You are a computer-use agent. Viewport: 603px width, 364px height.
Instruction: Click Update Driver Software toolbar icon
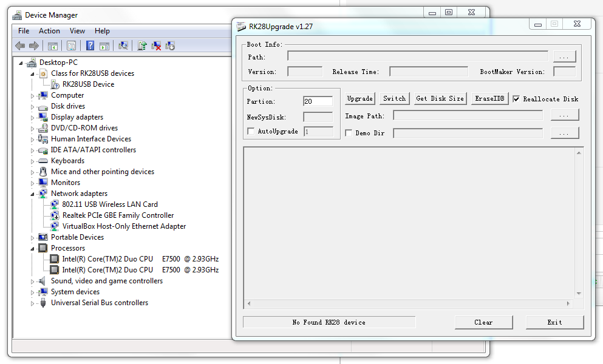[x=142, y=45]
